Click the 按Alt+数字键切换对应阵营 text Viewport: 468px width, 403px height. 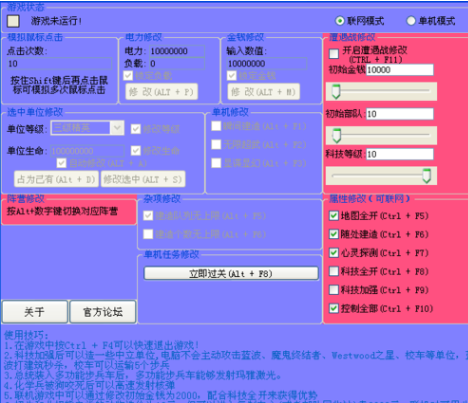click(62, 211)
